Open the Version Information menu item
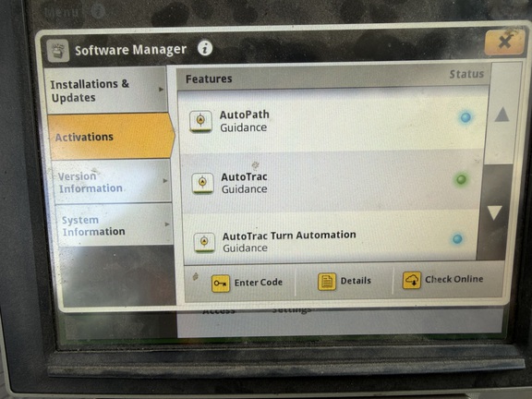 tap(112, 182)
